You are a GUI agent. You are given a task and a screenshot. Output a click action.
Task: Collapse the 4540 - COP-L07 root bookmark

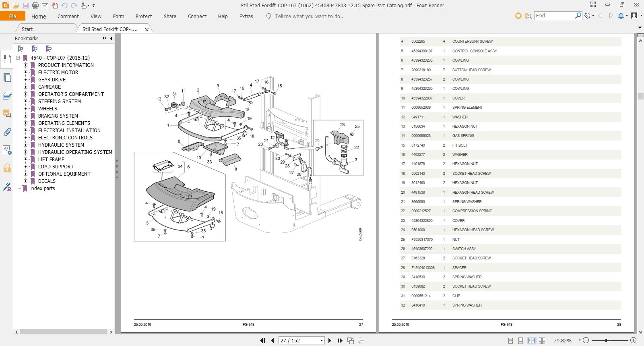[18, 58]
